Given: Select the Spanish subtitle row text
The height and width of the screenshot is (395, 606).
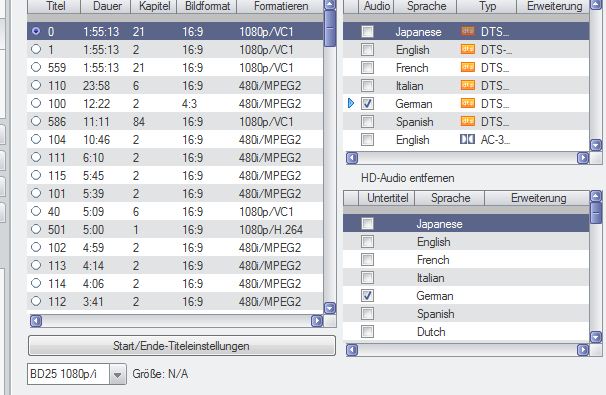Looking at the screenshot, I should coord(436,313).
